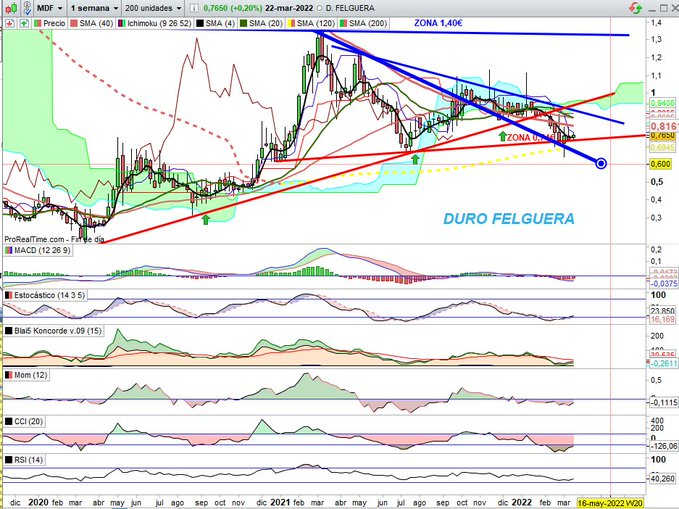The width and height of the screenshot is (679, 509).
Task: Click the SMA (4) indicator label
Action: (x=220, y=23)
